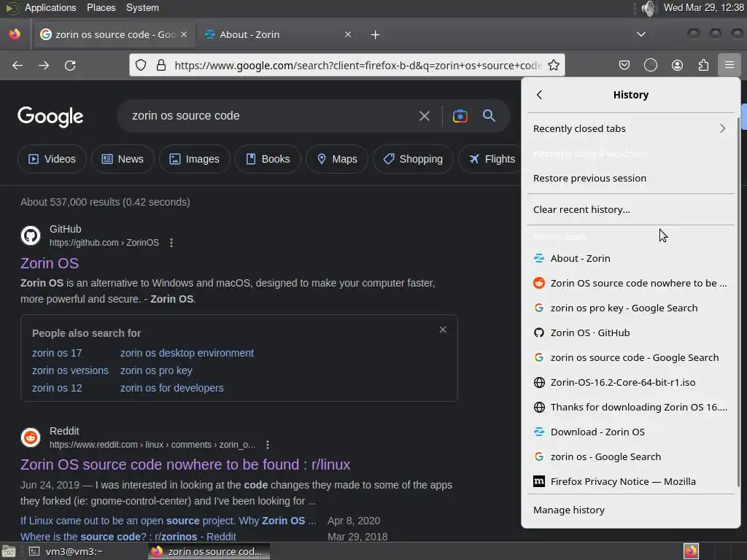Open Zorin-OS-16.2-Core ISO history entry

(631, 382)
